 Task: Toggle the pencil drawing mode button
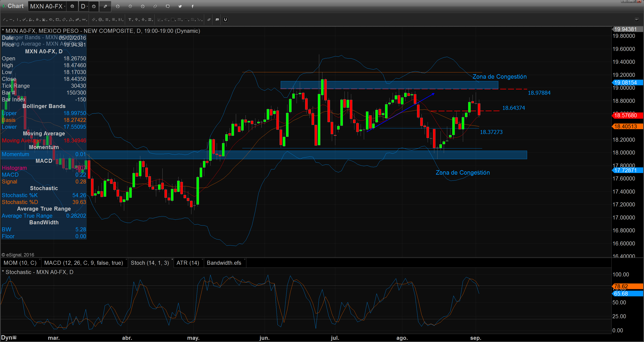tap(105, 6)
